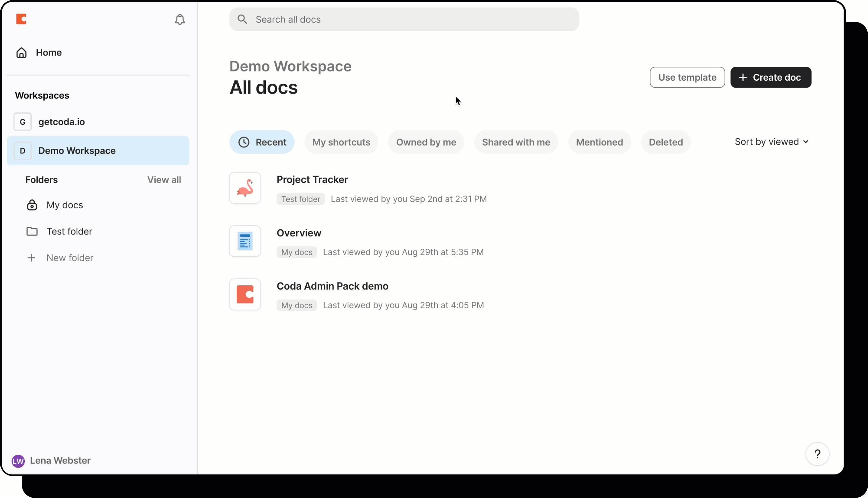The width and height of the screenshot is (868, 498).
Task: Switch to the Owned by me tab
Action: pos(426,142)
